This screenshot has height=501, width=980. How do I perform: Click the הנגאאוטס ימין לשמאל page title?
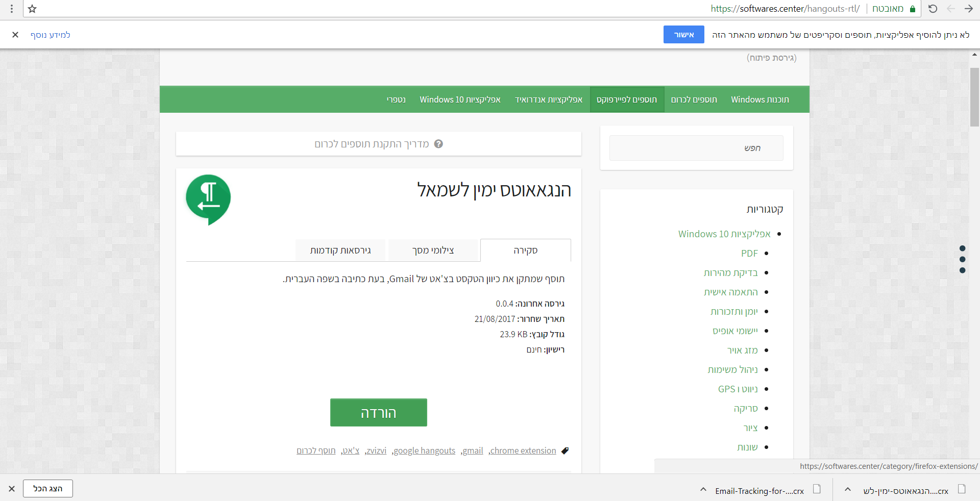pos(494,190)
